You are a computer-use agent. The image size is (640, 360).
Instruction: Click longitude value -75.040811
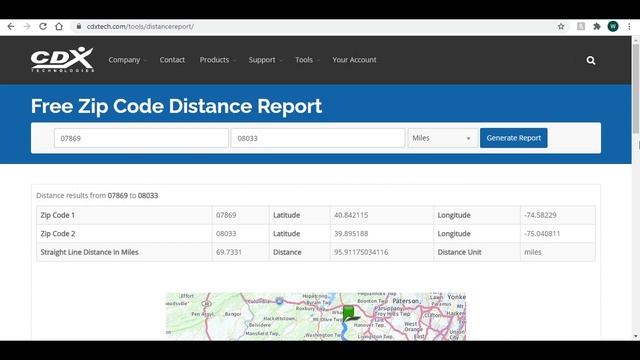pos(542,234)
